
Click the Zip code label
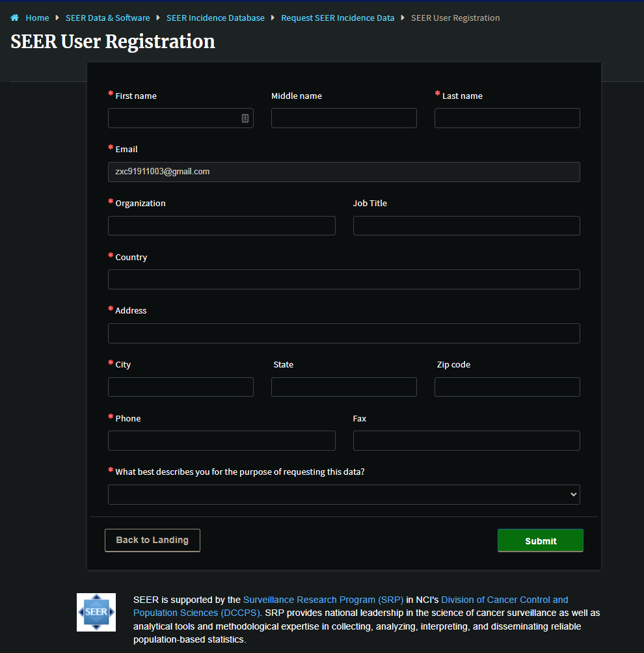(453, 364)
